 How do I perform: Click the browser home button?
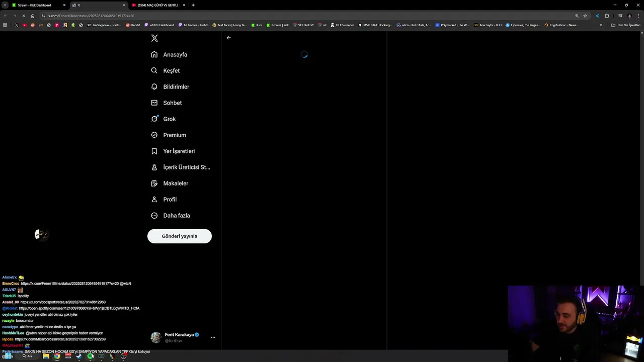tap(33, 16)
